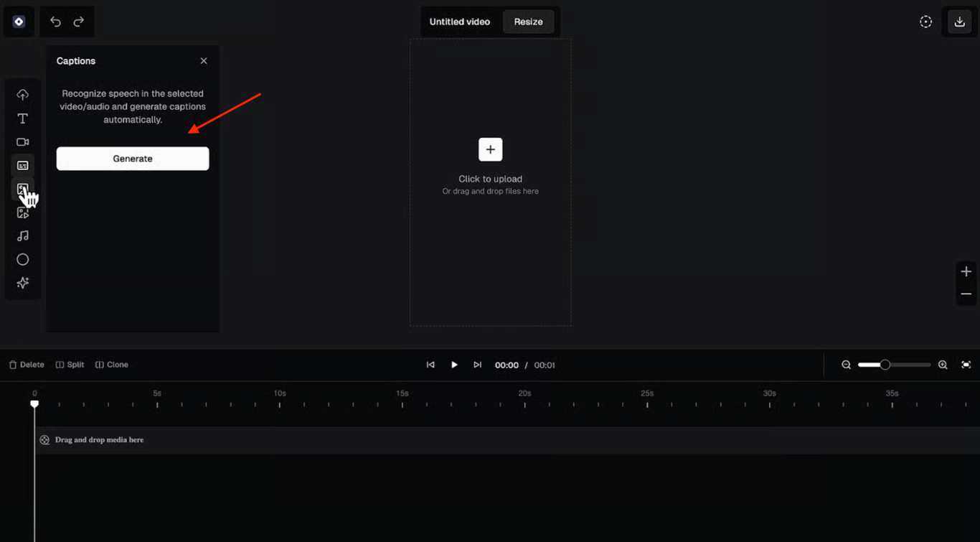
Task: Open the sparkle AI effects tool
Action: 23,283
